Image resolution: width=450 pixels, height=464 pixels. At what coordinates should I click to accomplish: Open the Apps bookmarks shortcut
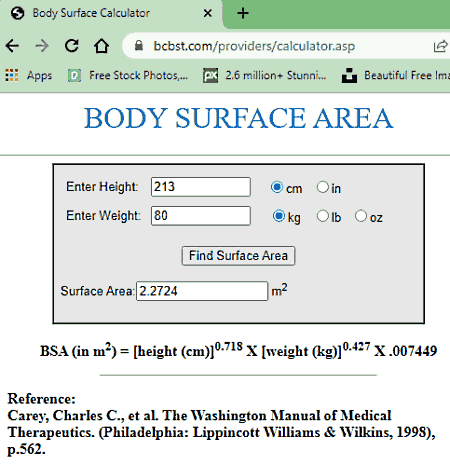point(29,76)
